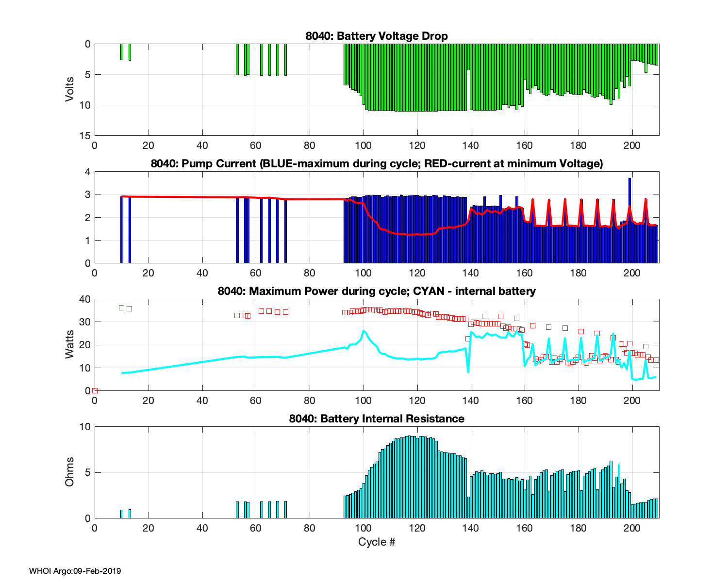Click the first black square in Maximum Power
728x582 pixels.
coord(122,308)
